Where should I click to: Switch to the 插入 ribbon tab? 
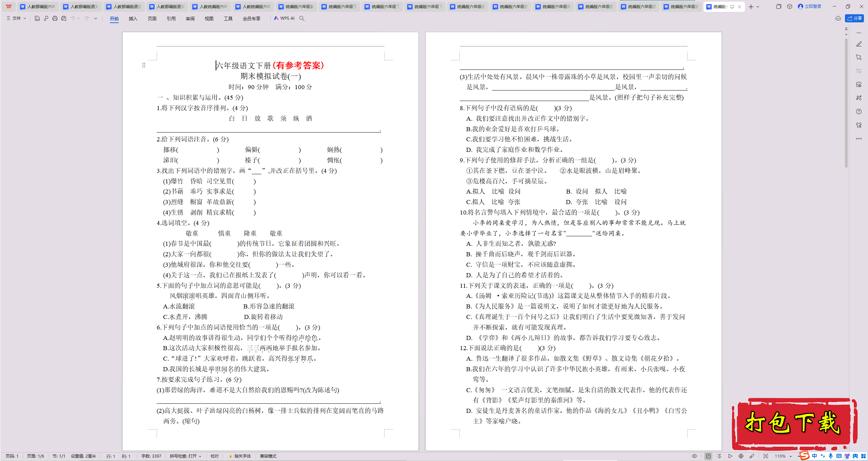pos(133,19)
